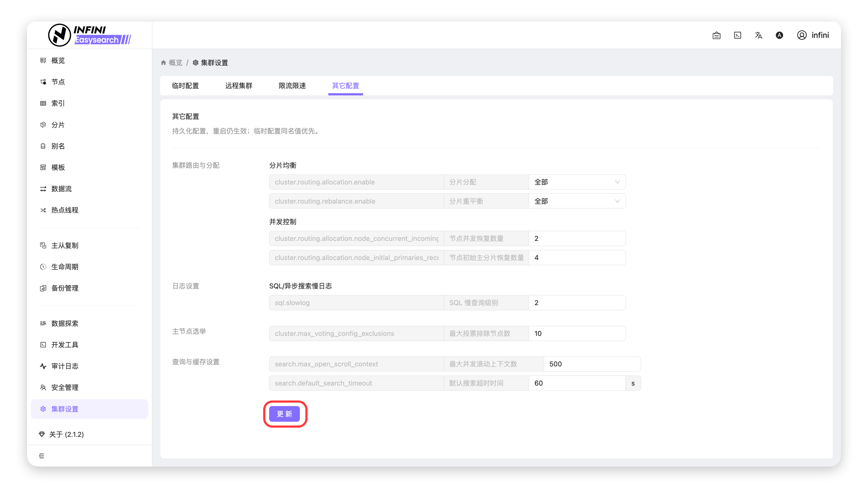Focus the 默认搜索超时时间 input field
868x499 pixels.
coord(577,383)
